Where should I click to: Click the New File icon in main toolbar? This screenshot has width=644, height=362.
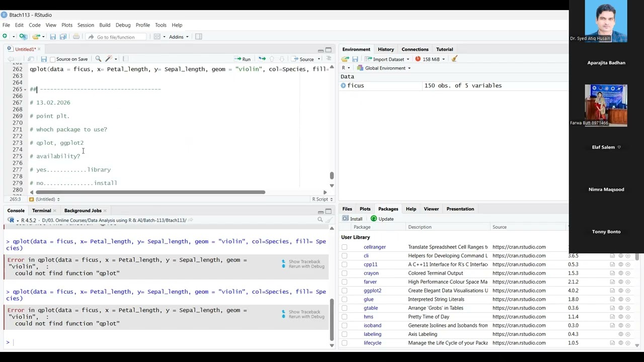[5, 37]
